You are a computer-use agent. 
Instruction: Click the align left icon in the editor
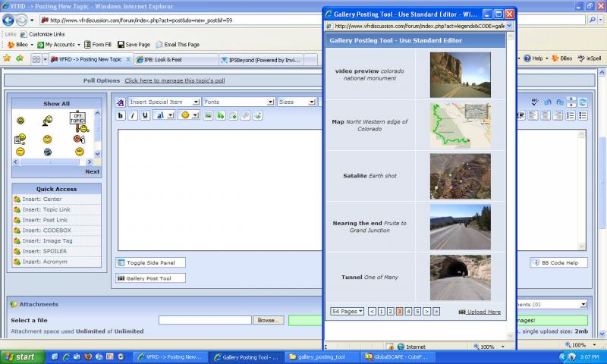533,116
